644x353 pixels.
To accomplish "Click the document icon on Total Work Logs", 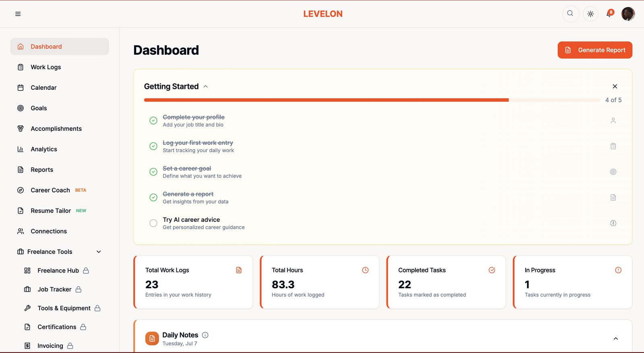I will (239, 270).
